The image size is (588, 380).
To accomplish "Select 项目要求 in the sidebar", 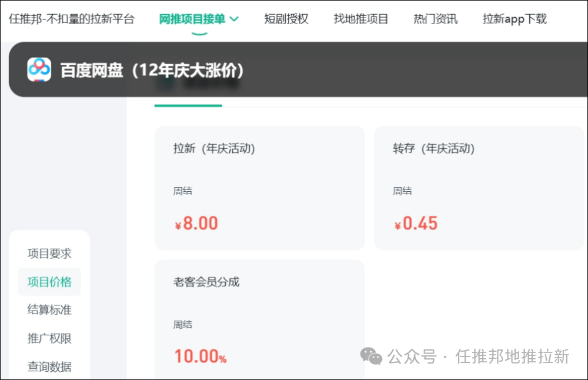I will (x=49, y=254).
